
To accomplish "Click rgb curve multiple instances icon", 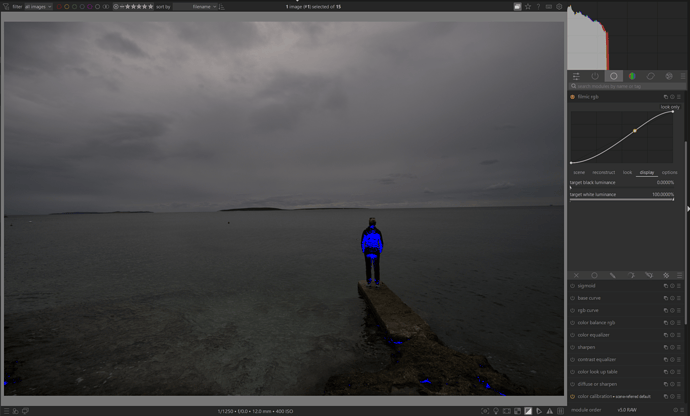I will 665,311.
